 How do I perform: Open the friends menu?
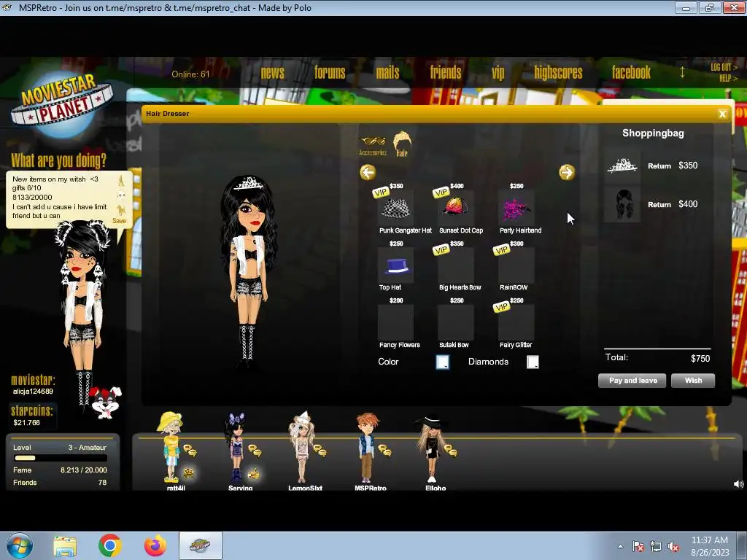tap(446, 72)
